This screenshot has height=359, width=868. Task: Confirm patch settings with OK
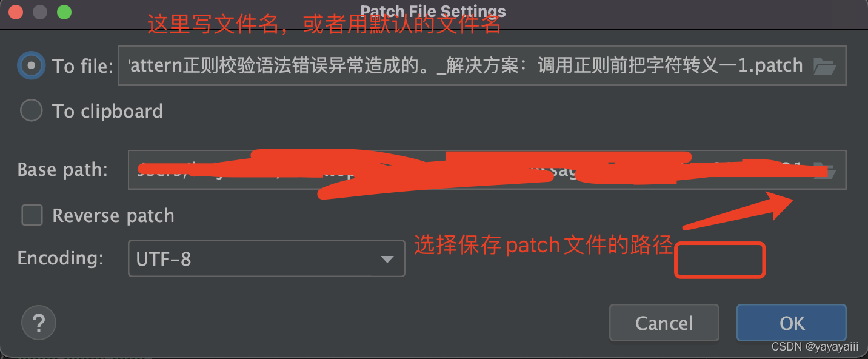pyautogui.click(x=792, y=323)
